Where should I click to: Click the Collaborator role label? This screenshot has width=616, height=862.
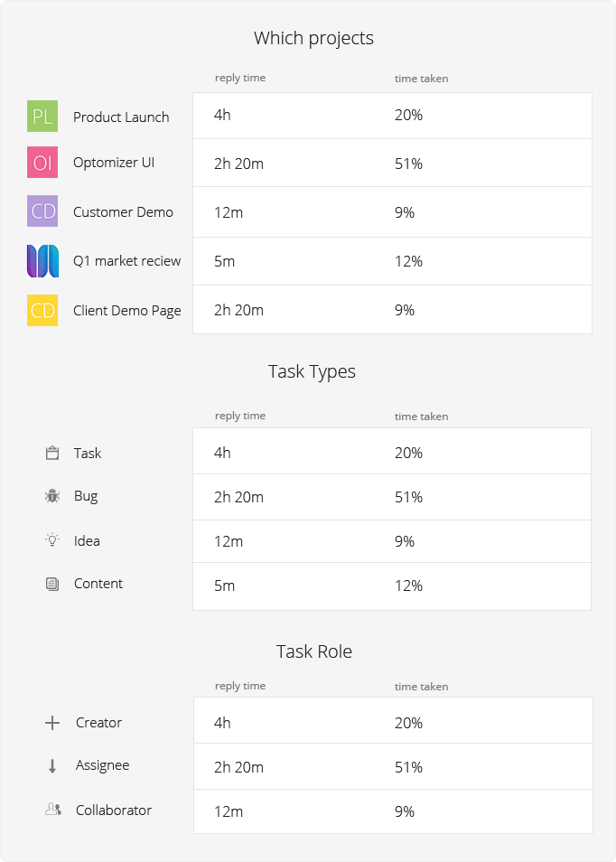click(114, 810)
